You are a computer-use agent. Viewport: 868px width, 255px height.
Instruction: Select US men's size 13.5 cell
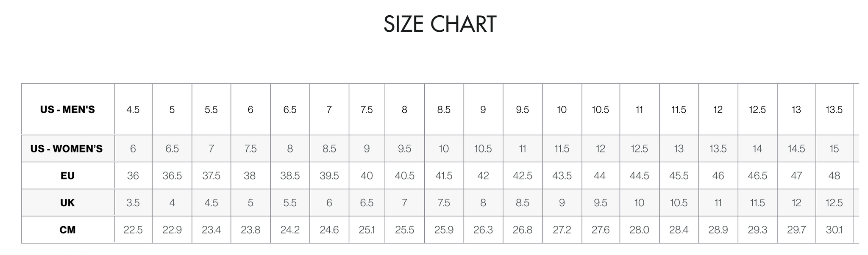pyautogui.click(x=834, y=110)
